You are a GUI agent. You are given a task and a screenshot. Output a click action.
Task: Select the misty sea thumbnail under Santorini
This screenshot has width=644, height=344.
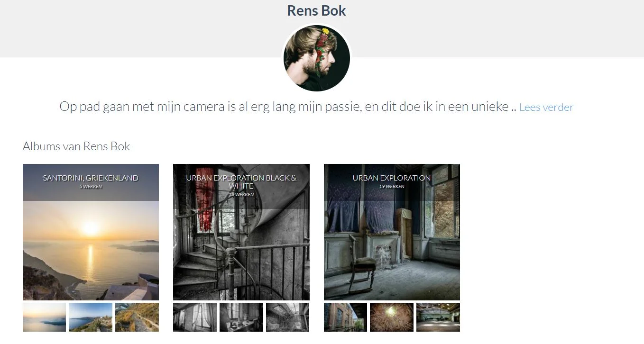click(x=44, y=317)
